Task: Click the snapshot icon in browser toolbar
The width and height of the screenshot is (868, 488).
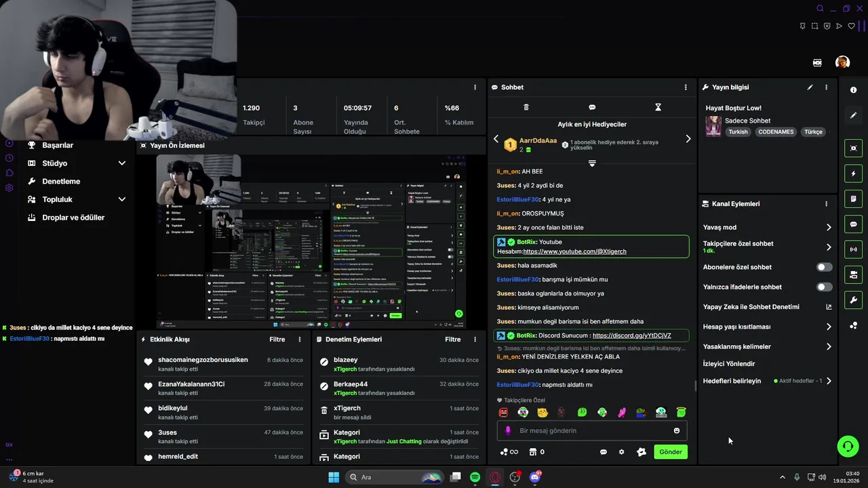Action: [x=814, y=26]
